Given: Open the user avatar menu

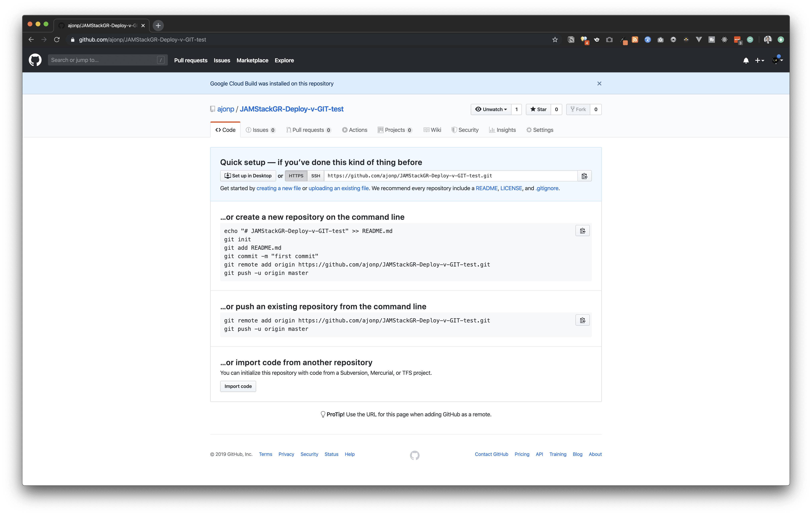Looking at the screenshot, I should point(778,60).
